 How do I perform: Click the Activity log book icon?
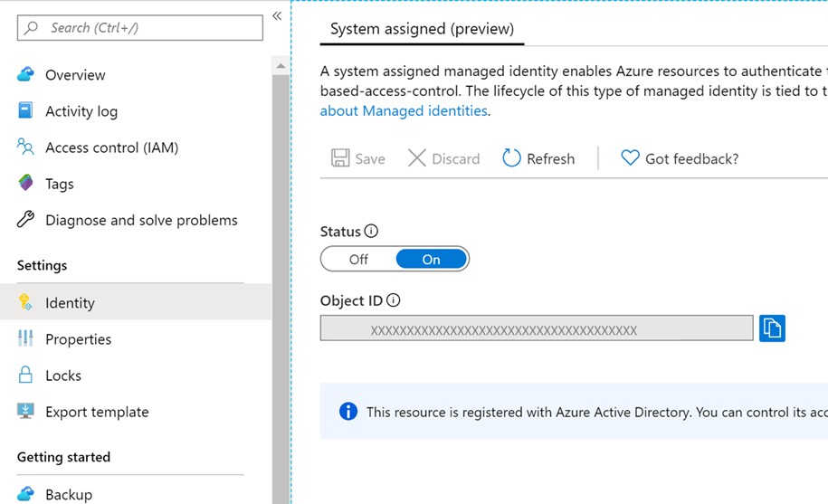[x=25, y=111]
